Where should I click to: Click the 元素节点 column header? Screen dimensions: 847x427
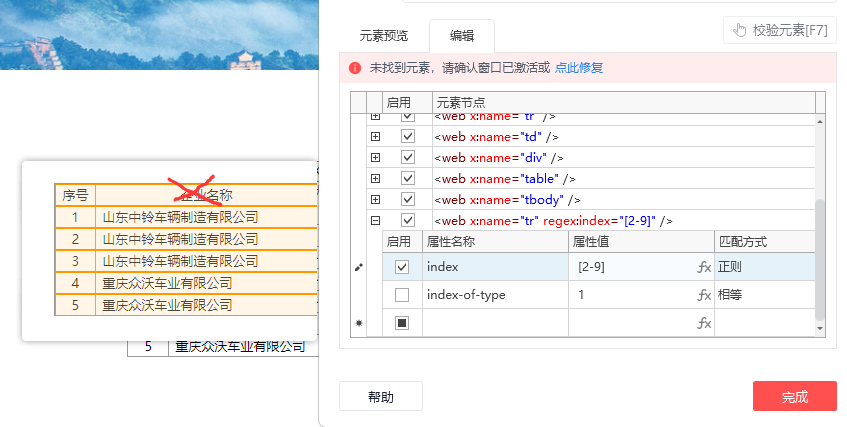623,102
